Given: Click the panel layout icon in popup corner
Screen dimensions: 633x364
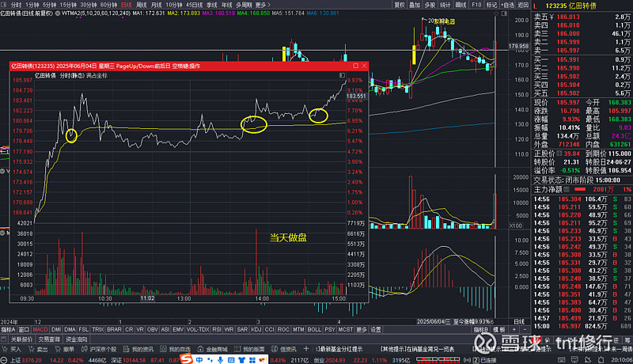Looking at the screenshot, I should [342, 75].
